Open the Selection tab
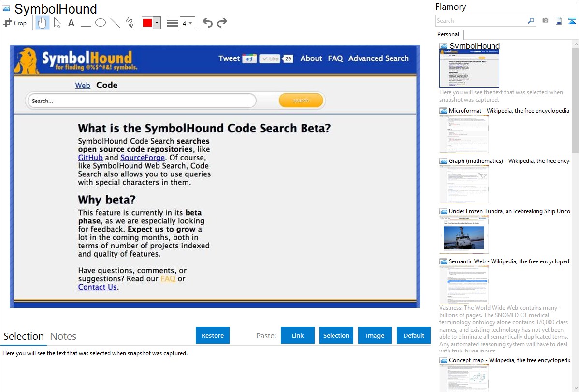579x392 pixels. (24, 336)
